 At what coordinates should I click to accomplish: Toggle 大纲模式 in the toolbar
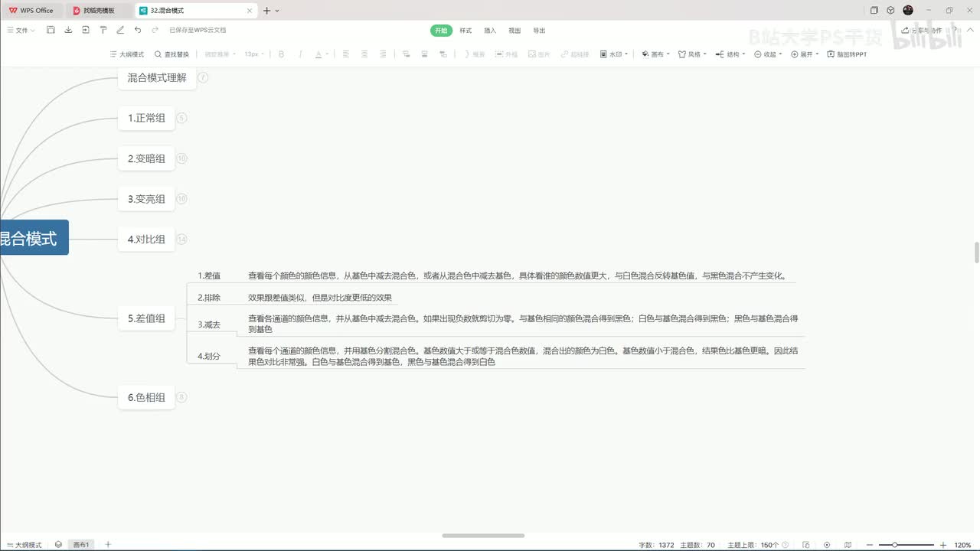point(127,54)
